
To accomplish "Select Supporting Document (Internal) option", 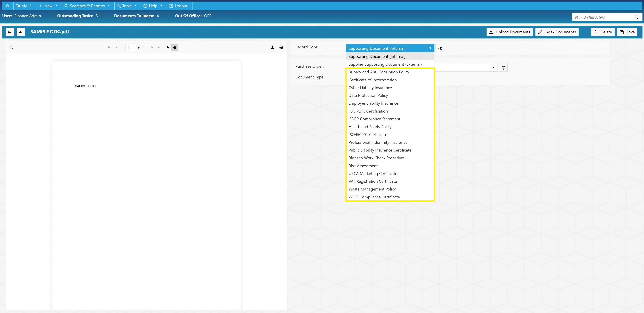I will (x=390, y=56).
